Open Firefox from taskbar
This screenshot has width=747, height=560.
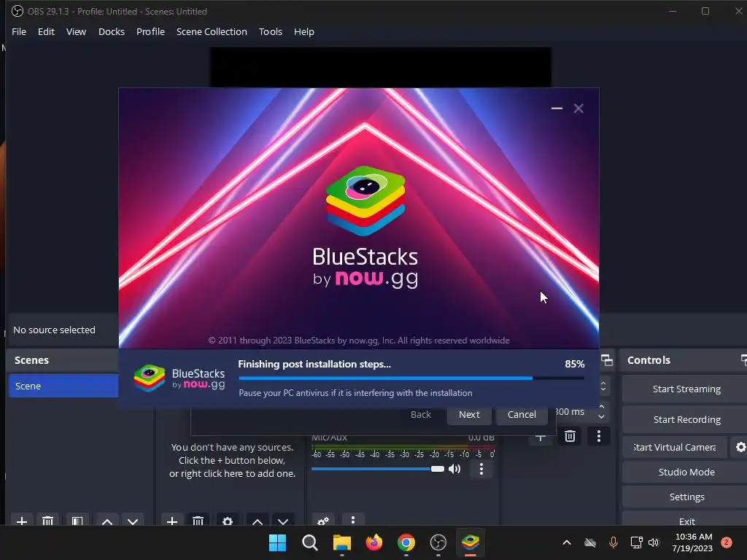[x=374, y=542]
